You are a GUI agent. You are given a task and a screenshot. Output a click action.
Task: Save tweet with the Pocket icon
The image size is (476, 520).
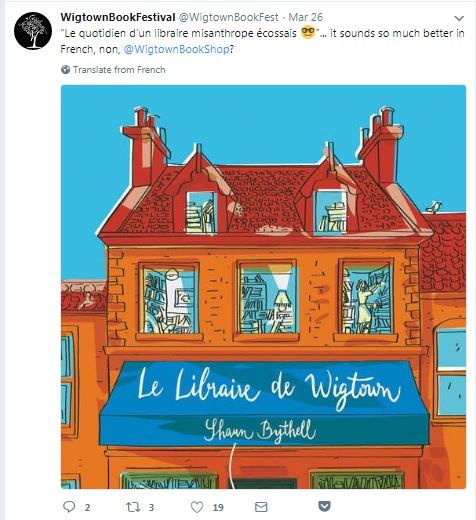pyautogui.click(x=324, y=506)
